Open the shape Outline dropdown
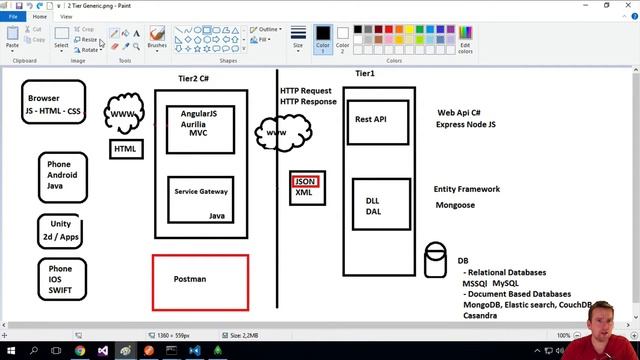 (266, 29)
